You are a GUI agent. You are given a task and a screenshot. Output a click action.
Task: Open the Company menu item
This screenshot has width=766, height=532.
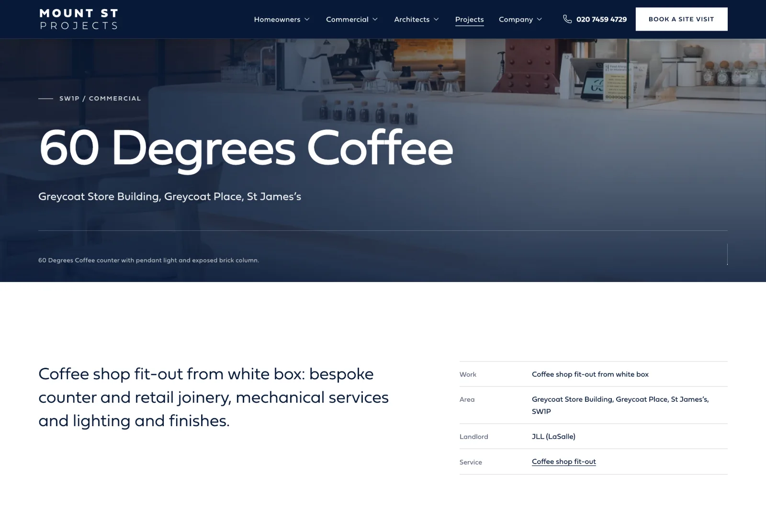pyautogui.click(x=516, y=20)
